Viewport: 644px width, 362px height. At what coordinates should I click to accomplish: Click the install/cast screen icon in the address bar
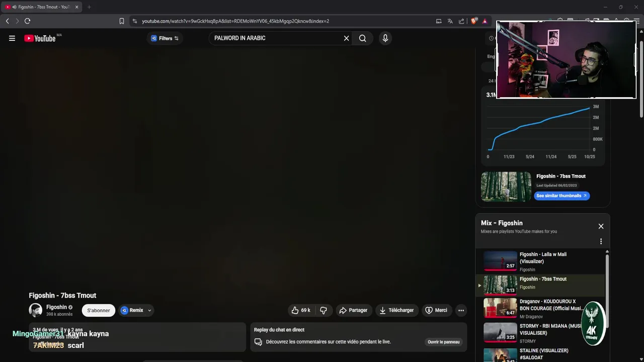point(439,21)
